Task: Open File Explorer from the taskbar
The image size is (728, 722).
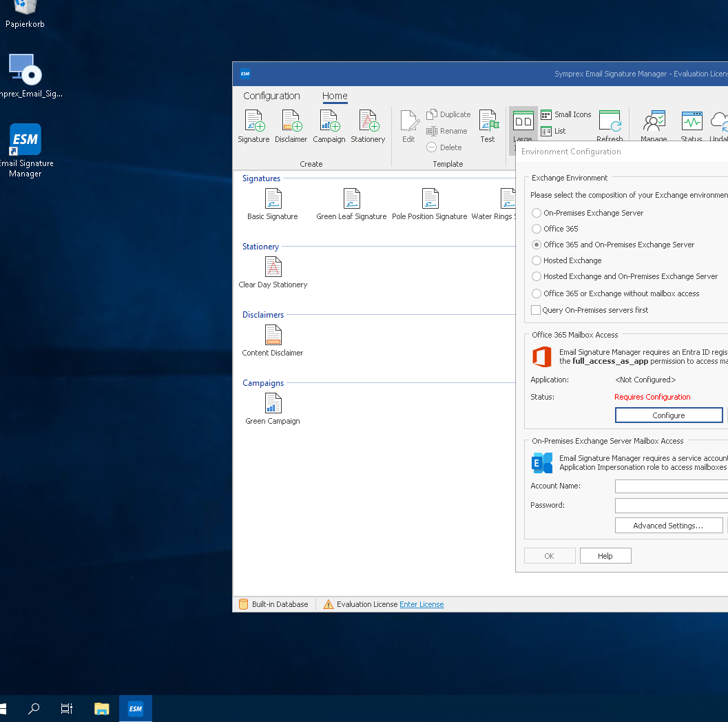Action: [x=102, y=708]
